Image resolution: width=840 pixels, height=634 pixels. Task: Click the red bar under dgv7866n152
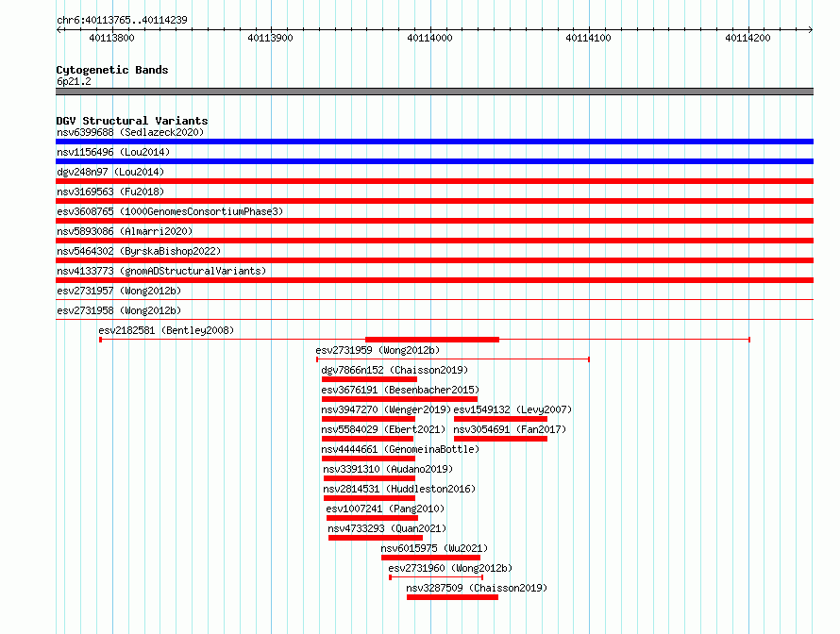369,379
